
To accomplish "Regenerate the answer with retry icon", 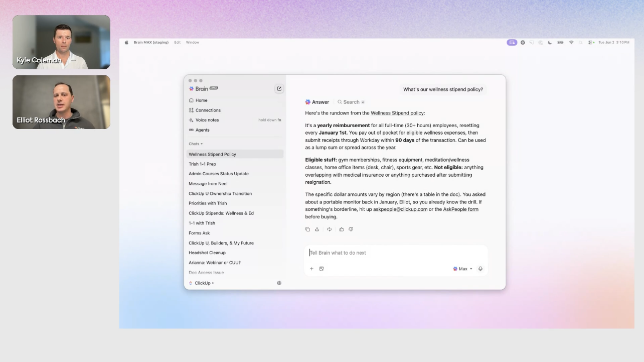I will [x=330, y=229].
